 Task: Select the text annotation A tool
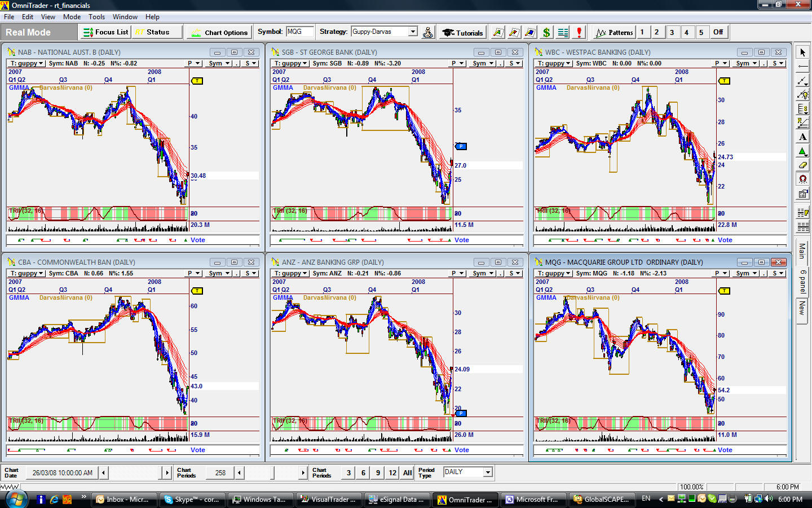[x=802, y=137]
